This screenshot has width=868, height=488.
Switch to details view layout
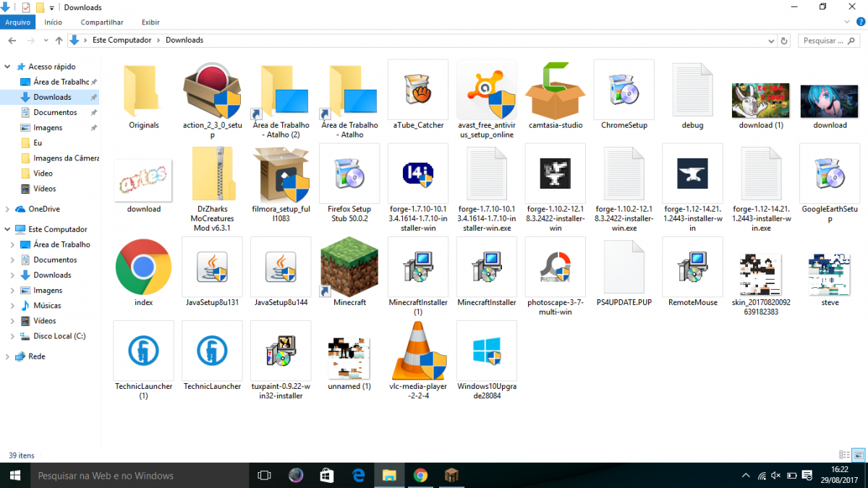(844, 455)
